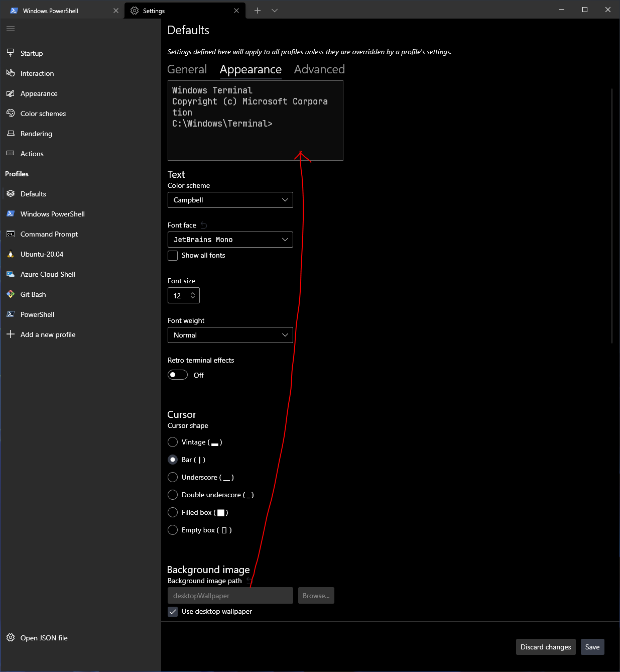Close the Windows PowerShell tab
The width and height of the screenshot is (620, 672).
116,11
